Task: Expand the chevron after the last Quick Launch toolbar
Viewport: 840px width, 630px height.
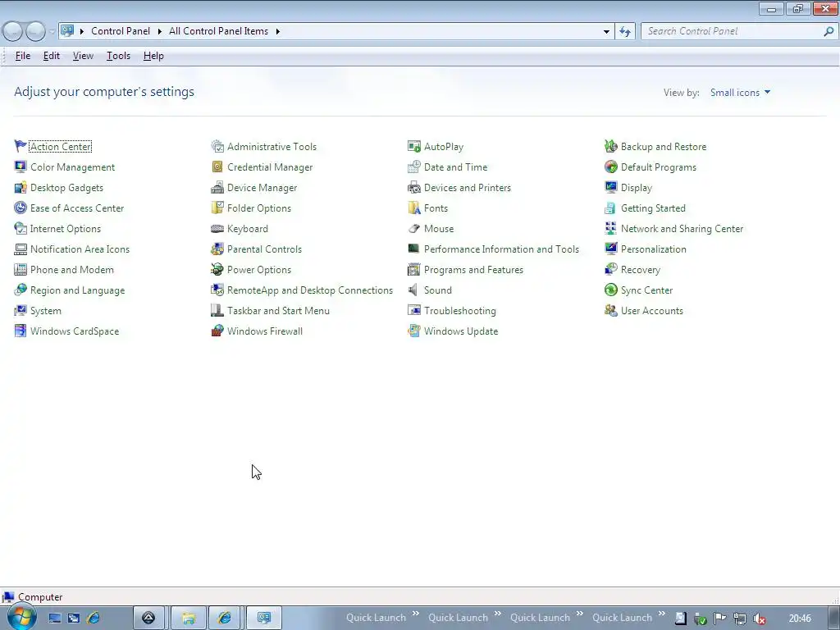Action: point(662,614)
